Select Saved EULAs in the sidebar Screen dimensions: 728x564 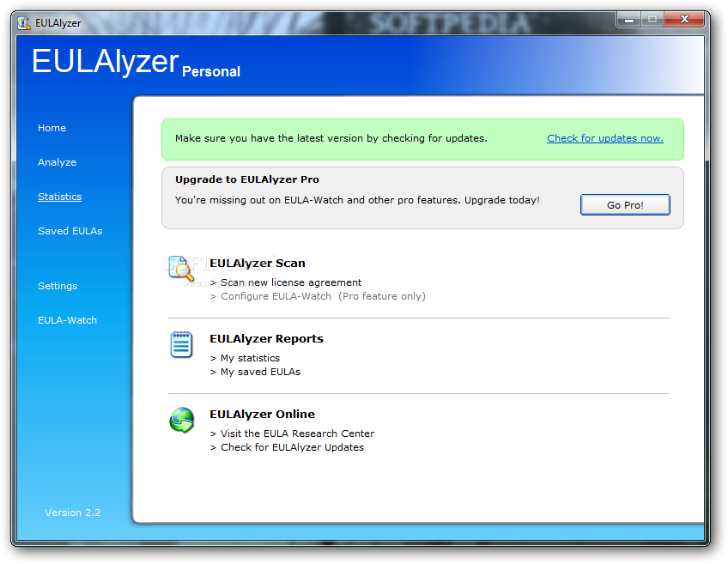(x=70, y=231)
